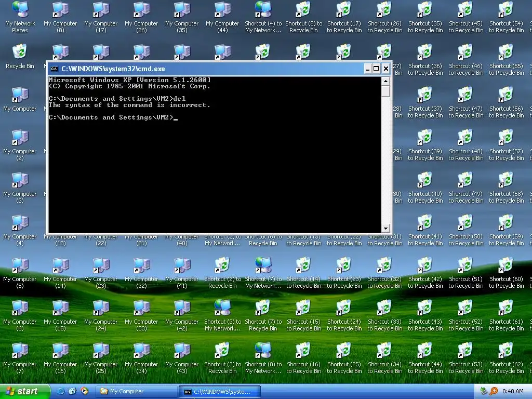Open cmd.exe title bar system menu icon
The image size is (532, 399).
(54, 69)
